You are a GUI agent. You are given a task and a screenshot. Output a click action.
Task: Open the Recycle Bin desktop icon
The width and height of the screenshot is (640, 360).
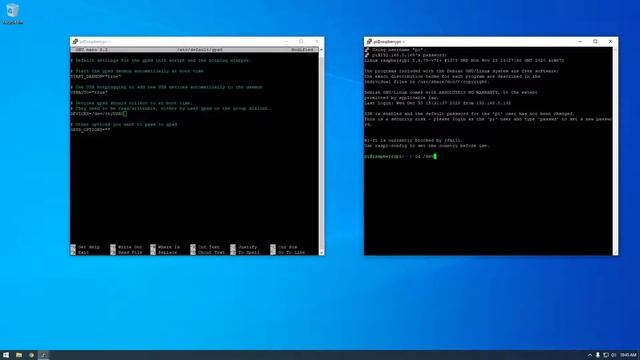point(13,13)
